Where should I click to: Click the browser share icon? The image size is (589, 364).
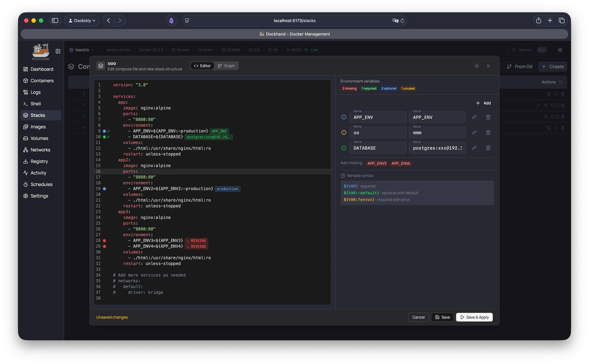point(538,20)
